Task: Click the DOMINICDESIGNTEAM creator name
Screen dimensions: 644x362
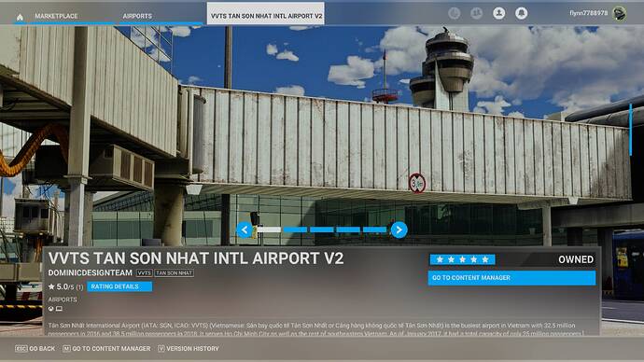Action: [x=90, y=272]
